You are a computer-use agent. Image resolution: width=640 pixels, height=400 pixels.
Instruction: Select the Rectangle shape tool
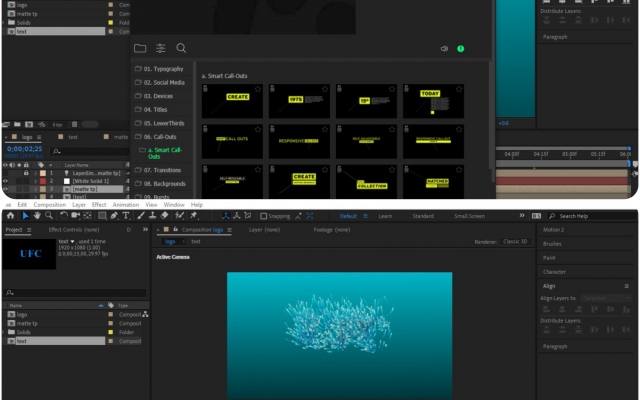(x=102, y=216)
